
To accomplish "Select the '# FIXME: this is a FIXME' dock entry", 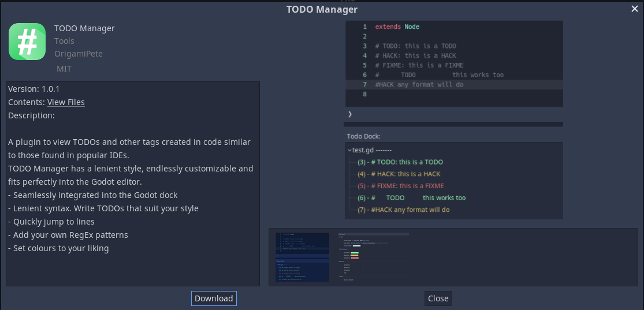I will click(400, 186).
